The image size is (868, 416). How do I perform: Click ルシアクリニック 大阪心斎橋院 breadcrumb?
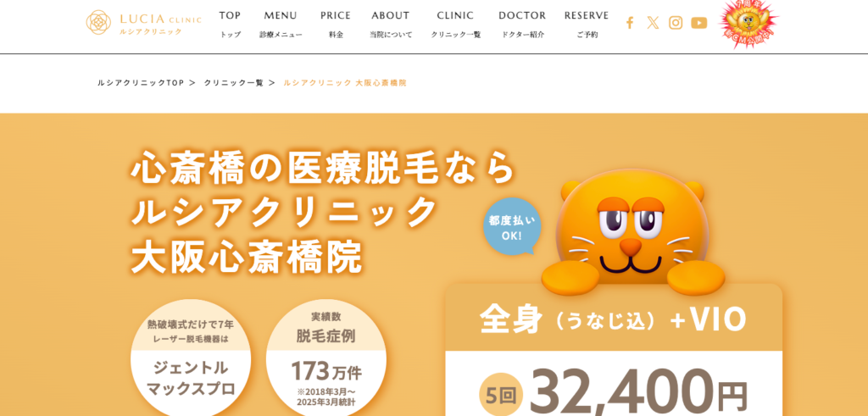click(345, 83)
